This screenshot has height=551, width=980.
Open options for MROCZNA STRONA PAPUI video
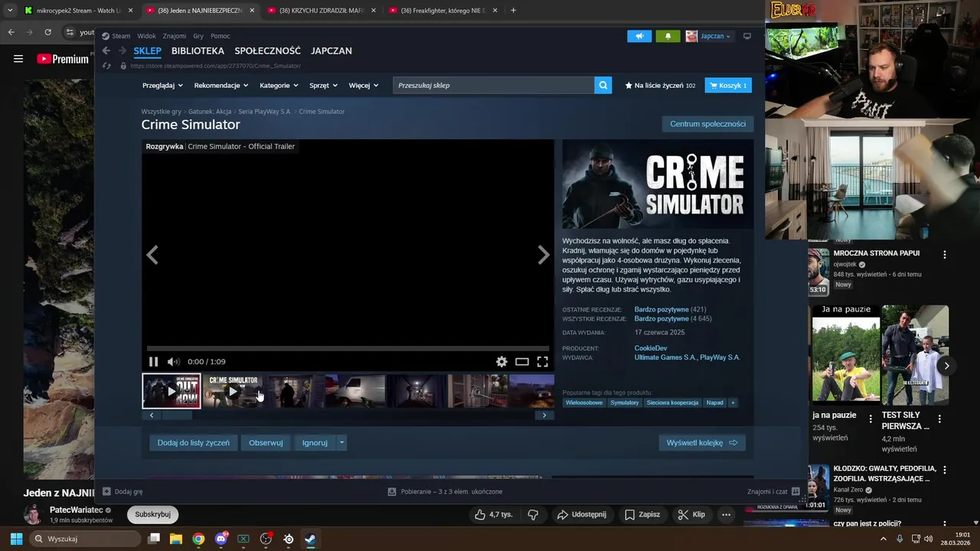point(944,254)
